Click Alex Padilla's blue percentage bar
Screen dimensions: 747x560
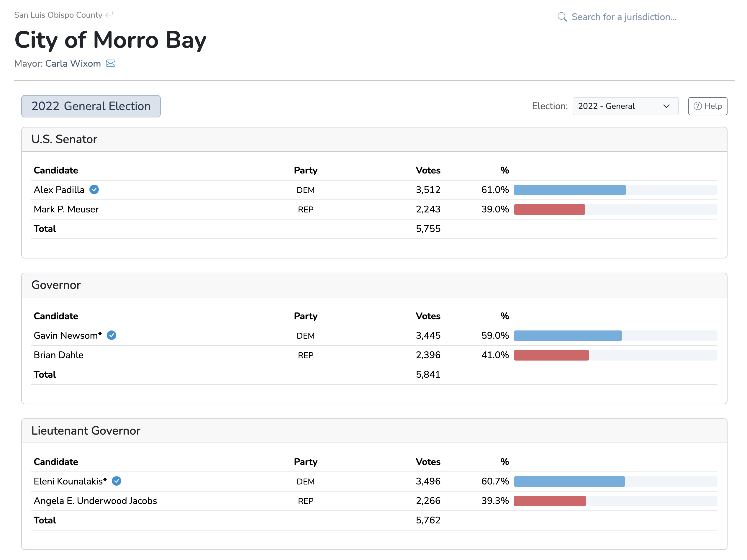pos(569,190)
